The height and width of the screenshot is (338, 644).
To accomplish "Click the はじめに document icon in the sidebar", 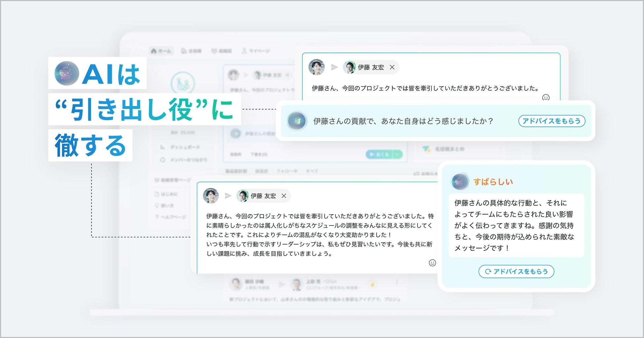I will 158,194.
